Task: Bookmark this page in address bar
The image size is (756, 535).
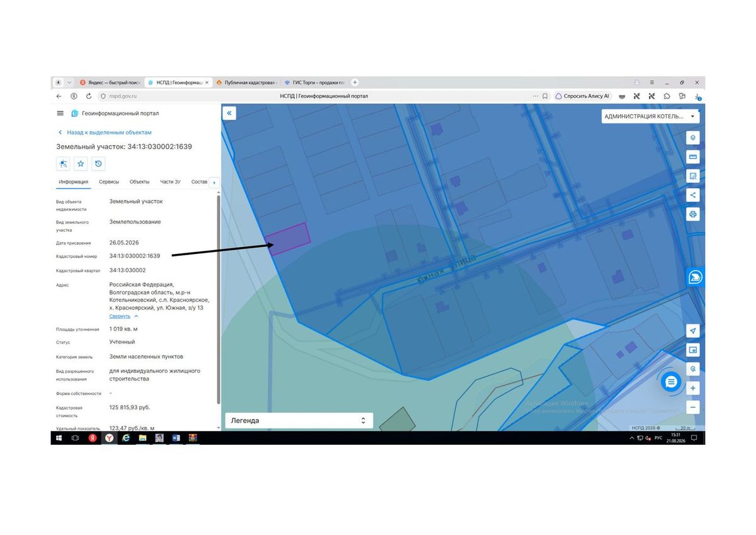Action: [x=546, y=96]
